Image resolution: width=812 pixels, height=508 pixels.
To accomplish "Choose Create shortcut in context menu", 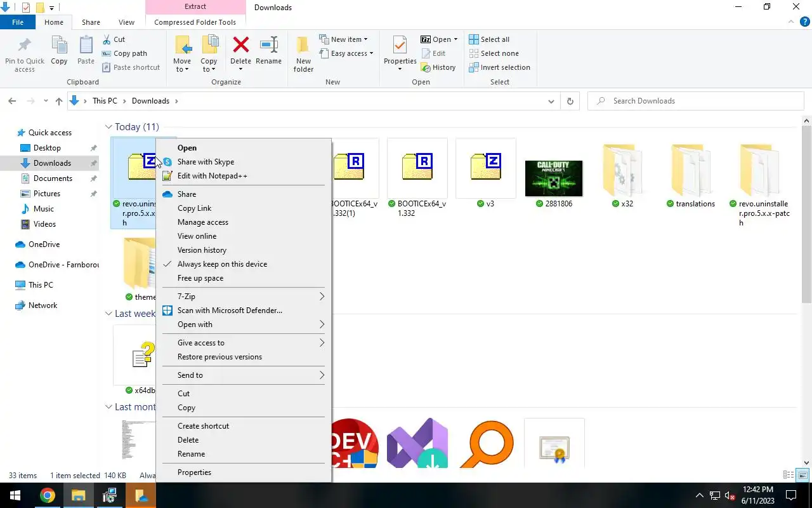I will pyautogui.click(x=244, y=426).
